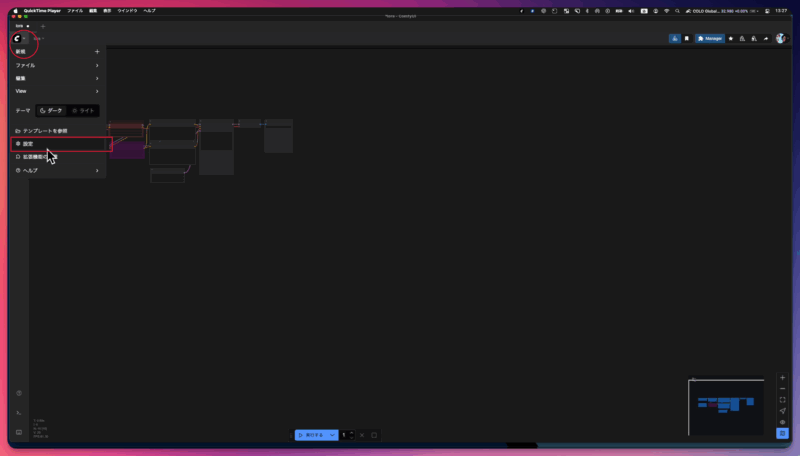Zoom in with the plus canvas control
The height and width of the screenshot is (456, 800).
pyautogui.click(x=782, y=378)
